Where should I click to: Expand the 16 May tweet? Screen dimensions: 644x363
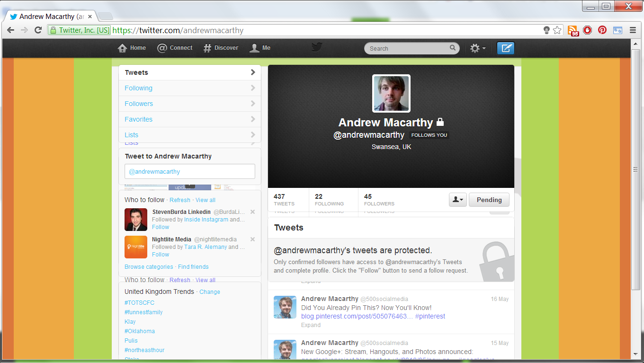(x=311, y=325)
